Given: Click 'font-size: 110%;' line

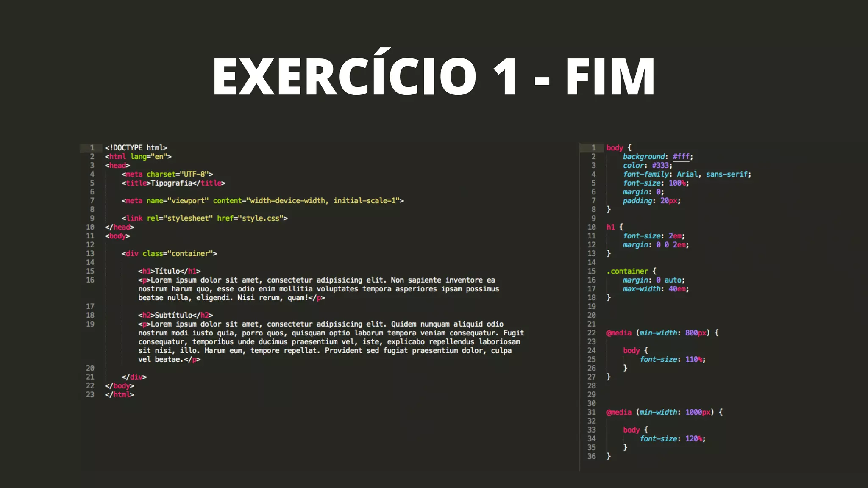Looking at the screenshot, I should [673, 359].
